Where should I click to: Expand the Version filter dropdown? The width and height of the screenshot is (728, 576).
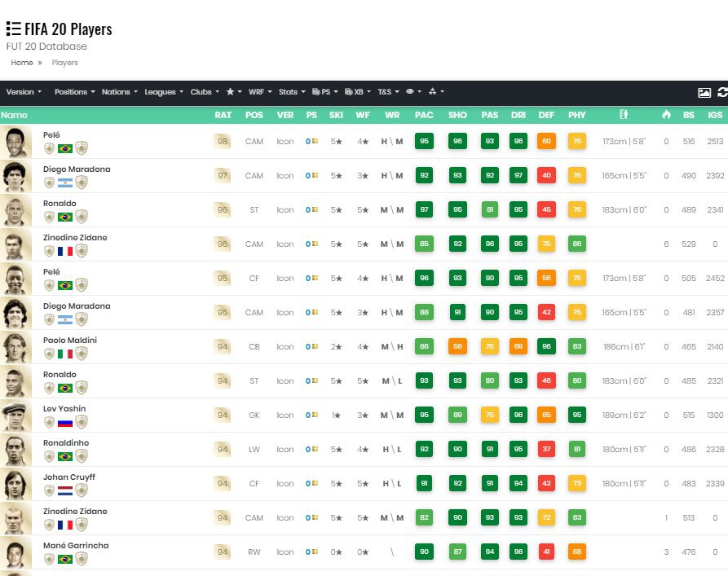tap(24, 92)
